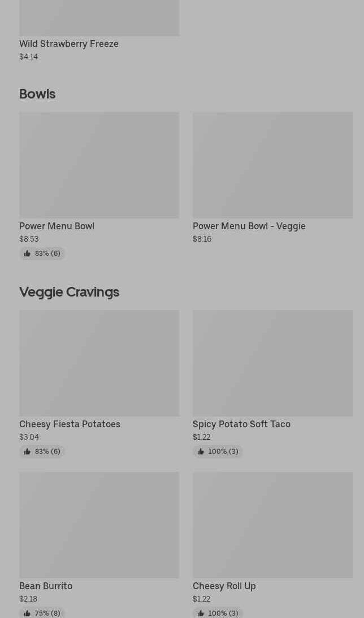Select the Veggie Cravings section heading
Image resolution: width=364 pixels, height=618 pixels.
pos(69,291)
